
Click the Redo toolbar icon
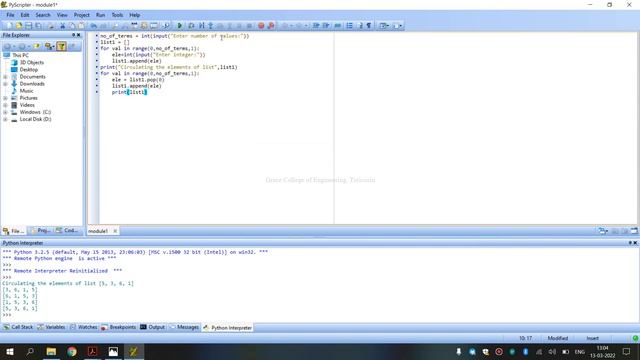103,26
